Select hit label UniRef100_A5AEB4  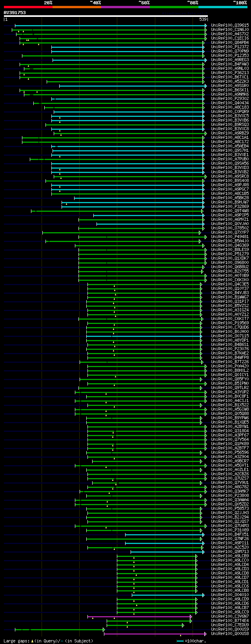tap(230, 146)
